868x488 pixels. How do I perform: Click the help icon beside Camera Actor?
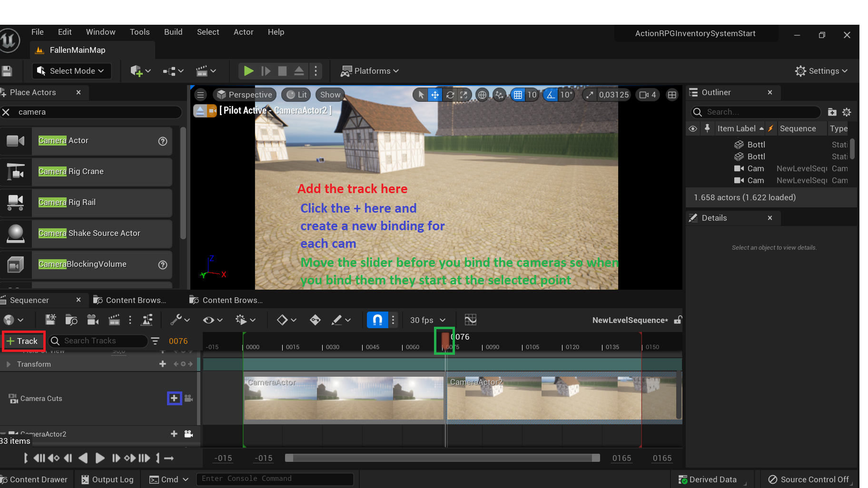(163, 141)
